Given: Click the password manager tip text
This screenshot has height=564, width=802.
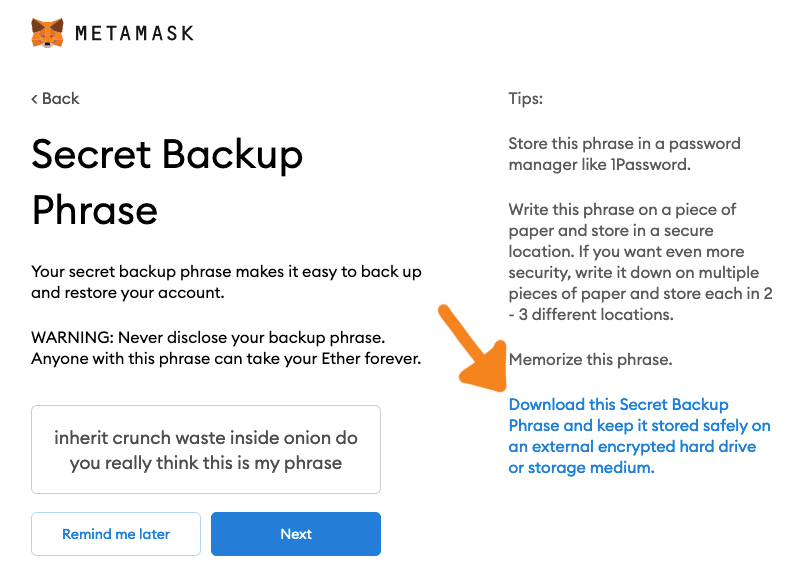Looking at the screenshot, I should tap(624, 154).
